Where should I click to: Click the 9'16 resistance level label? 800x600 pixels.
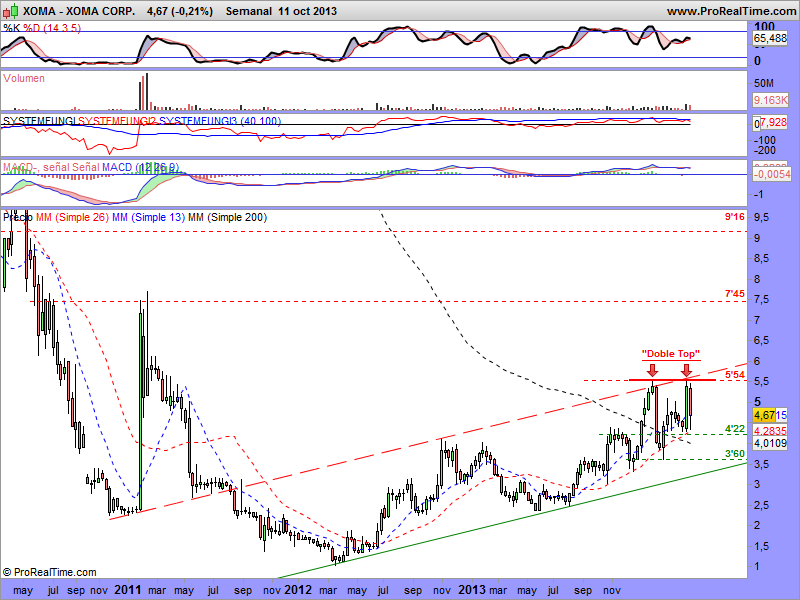point(735,217)
